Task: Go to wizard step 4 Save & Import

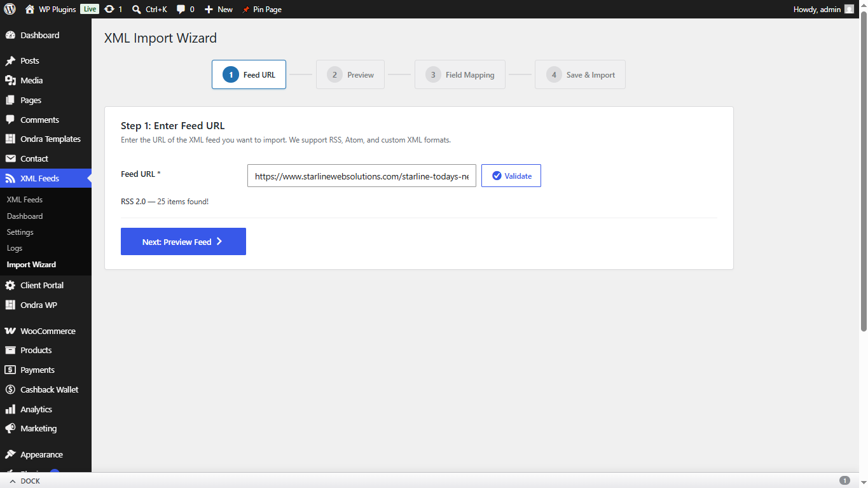Action: (x=580, y=74)
